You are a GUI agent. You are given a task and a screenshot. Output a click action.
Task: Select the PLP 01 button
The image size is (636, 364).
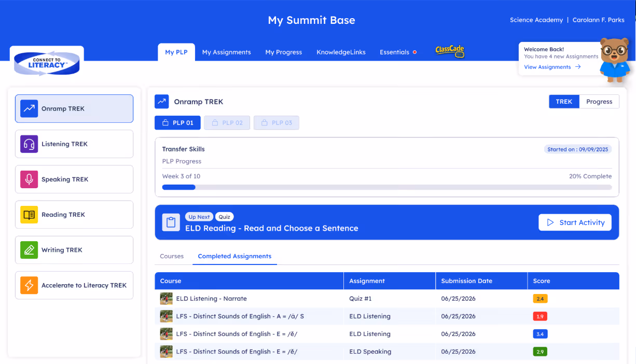(x=177, y=123)
